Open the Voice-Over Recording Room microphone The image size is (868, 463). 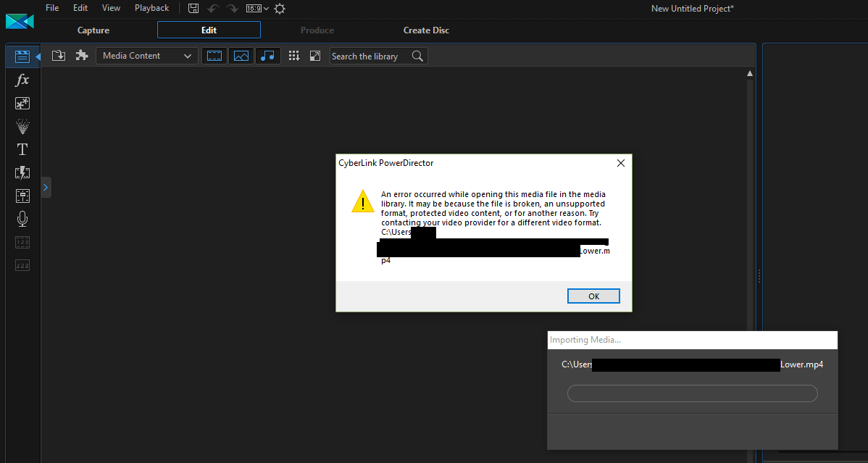click(x=22, y=220)
